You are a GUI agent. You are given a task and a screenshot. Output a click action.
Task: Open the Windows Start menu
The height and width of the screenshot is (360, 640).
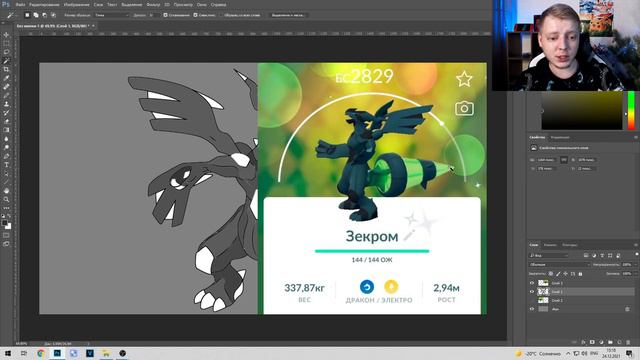[8, 353]
